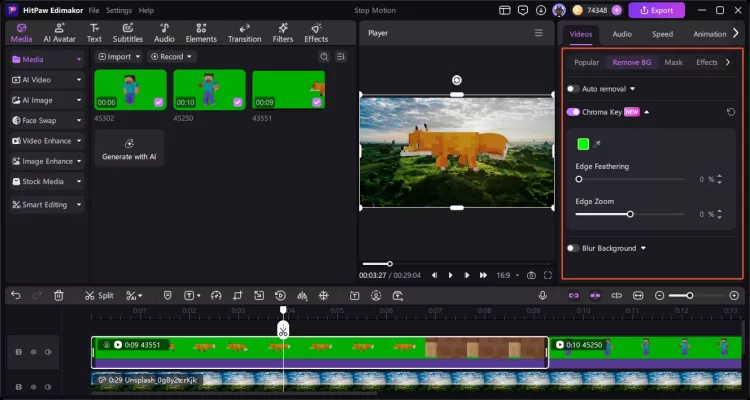Select the Popular sub-tab
This screenshot has width=750, height=400.
point(586,62)
